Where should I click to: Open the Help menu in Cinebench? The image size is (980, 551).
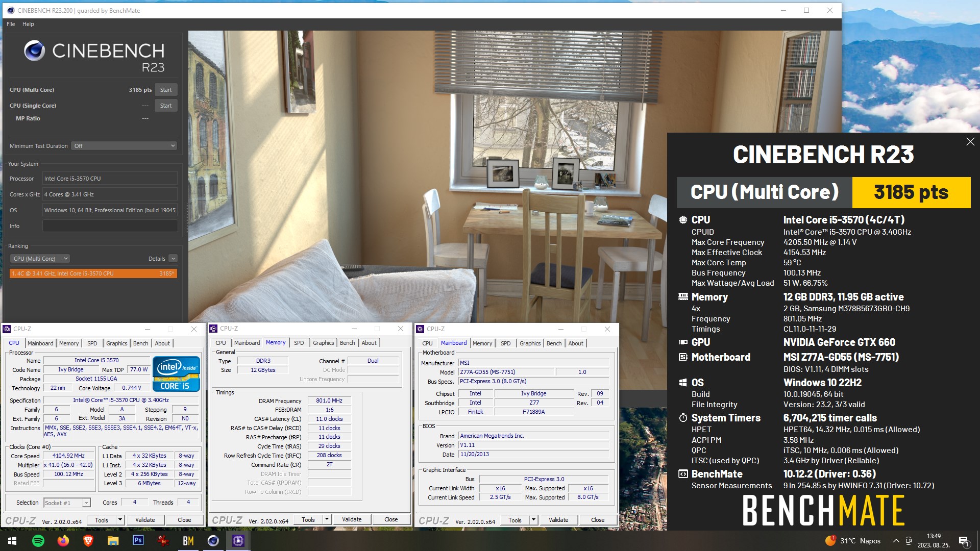[28, 24]
